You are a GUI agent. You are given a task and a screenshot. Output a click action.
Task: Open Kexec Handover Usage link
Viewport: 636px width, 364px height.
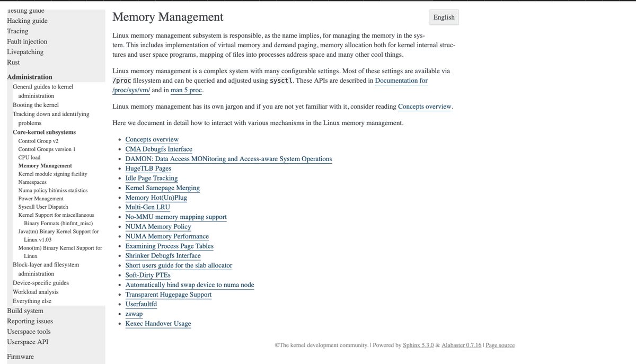coord(158,324)
